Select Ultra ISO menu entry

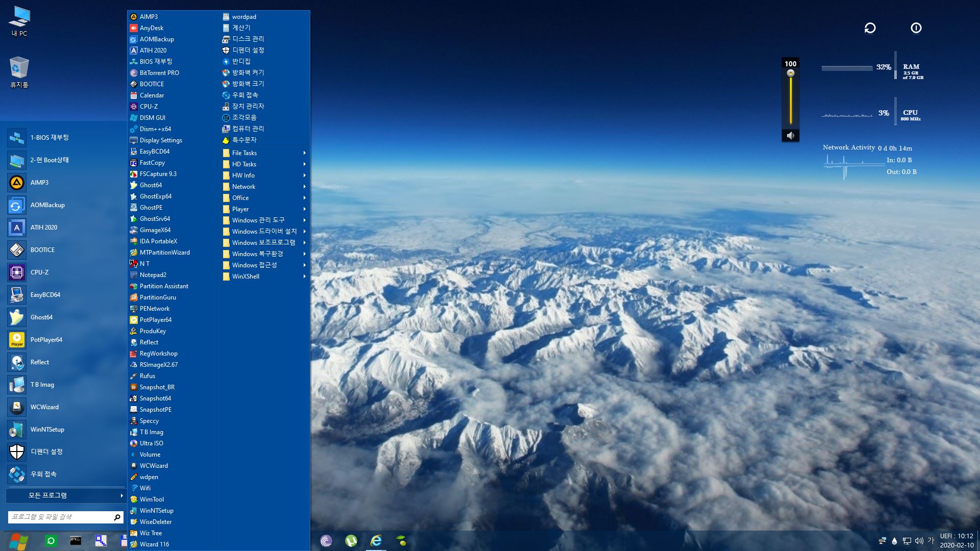(x=174, y=443)
